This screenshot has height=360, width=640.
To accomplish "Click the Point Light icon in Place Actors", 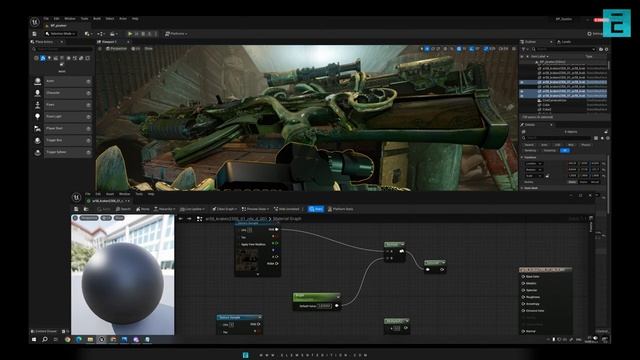I will (38, 117).
